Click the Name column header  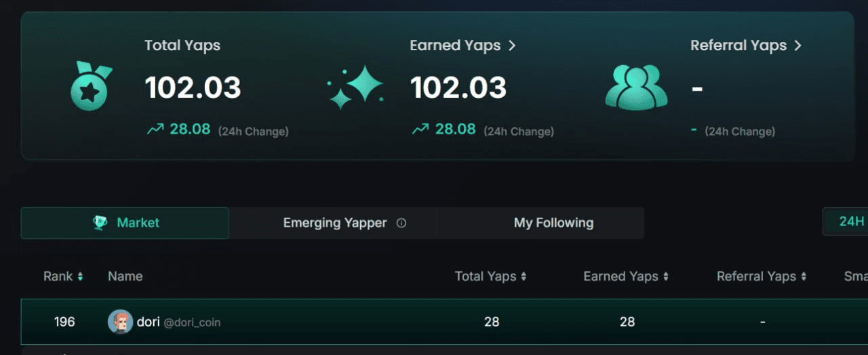[x=125, y=276]
